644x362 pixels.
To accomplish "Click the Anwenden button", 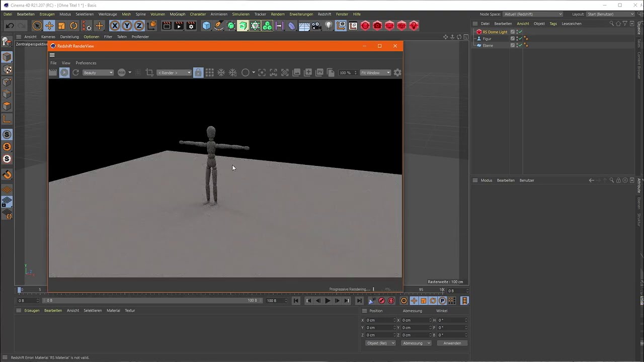I will pyautogui.click(x=452, y=343).
